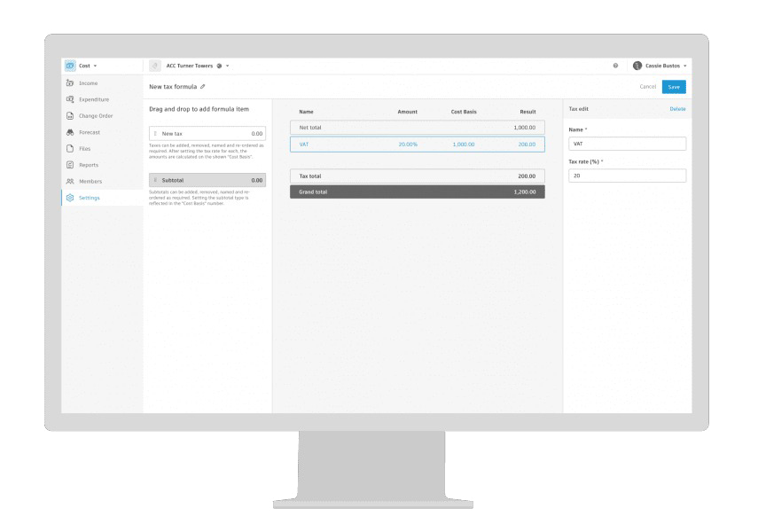This screenshot has height=532, width=758.
Task: Open the Reports section label
Action: click(x=89, y=165)
